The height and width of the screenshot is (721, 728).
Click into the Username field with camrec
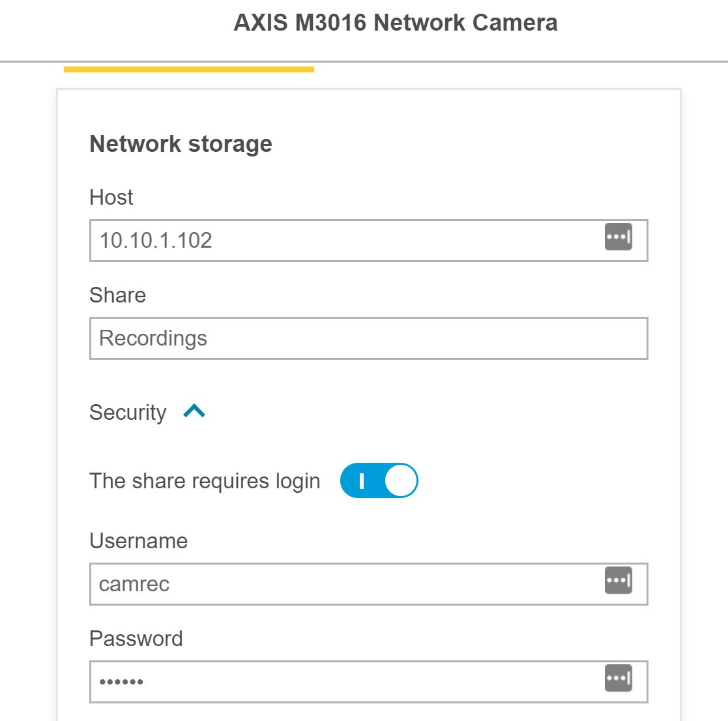point(369,584)
